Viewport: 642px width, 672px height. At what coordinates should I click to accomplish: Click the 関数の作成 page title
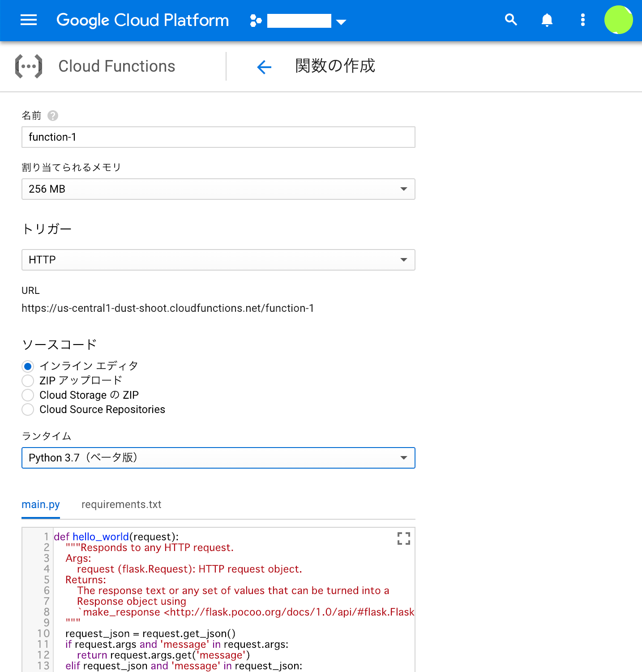click(335, 66)
